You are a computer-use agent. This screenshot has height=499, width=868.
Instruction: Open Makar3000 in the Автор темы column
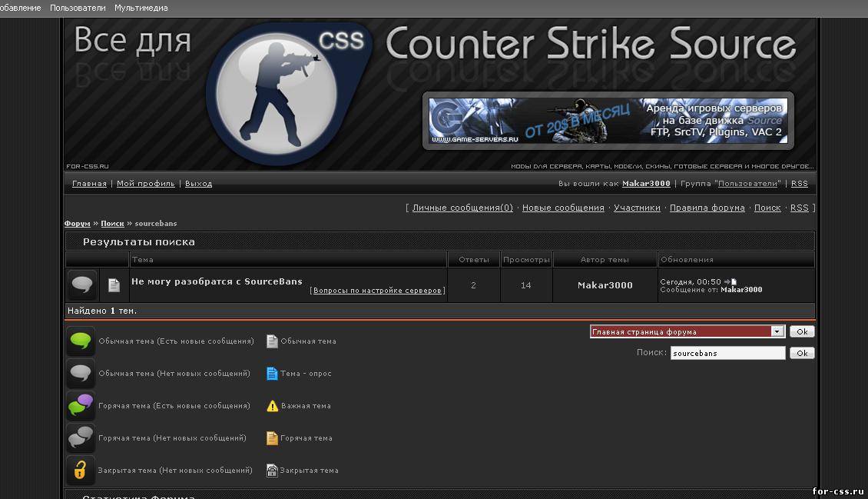point(605,285)
